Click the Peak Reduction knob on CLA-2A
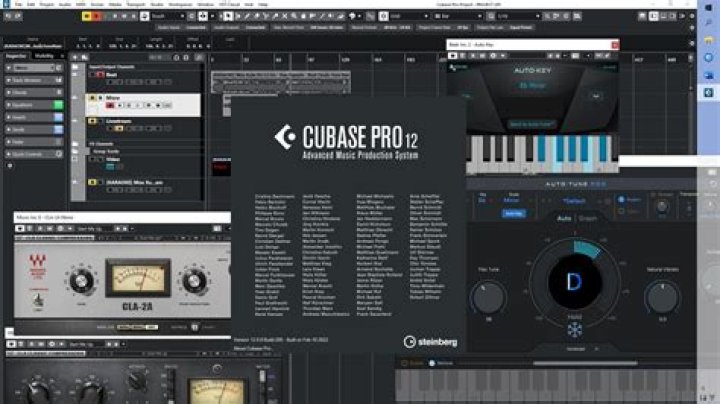Screen dimensions: 720x404 pyautogui.click(x=194, y=281)
